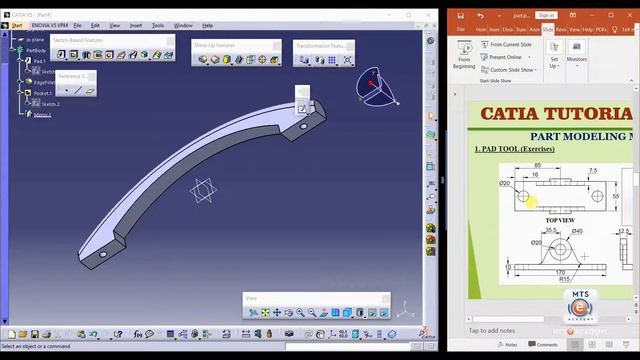The width and height of the screenshot is (640, 360).
Task: Toggle Swap Visible Space on the View toolbar
Action: (384, 313)
